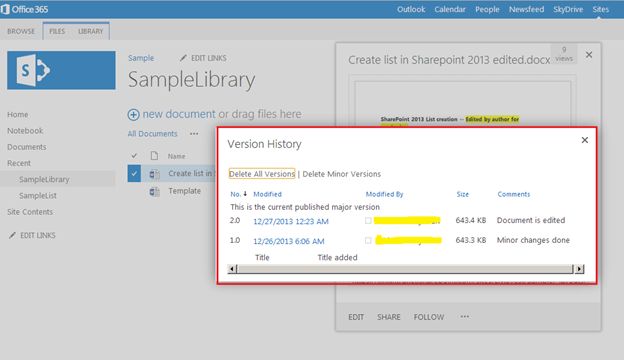Open Sites from the top bar
The image size is (624, 360).
click(x=601, y=9)
